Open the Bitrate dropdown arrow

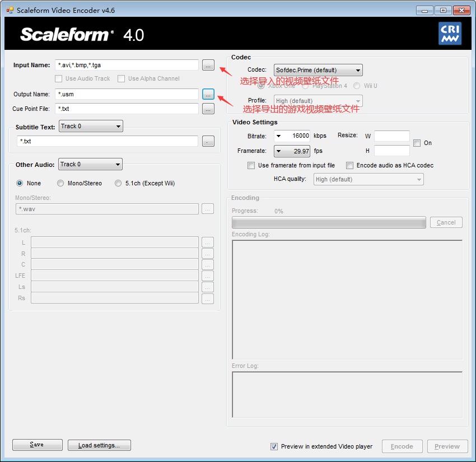(x=278, y=136)
